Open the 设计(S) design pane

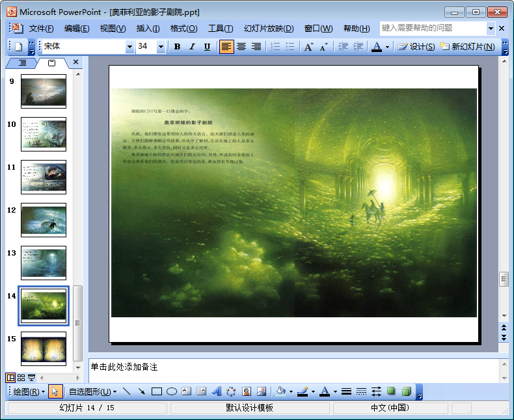tap(416, 47)
